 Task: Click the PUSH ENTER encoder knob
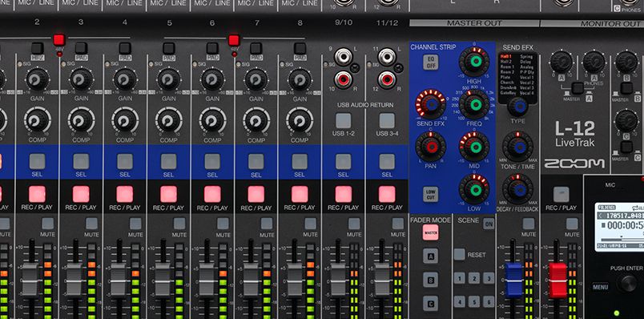coord(629,283)
